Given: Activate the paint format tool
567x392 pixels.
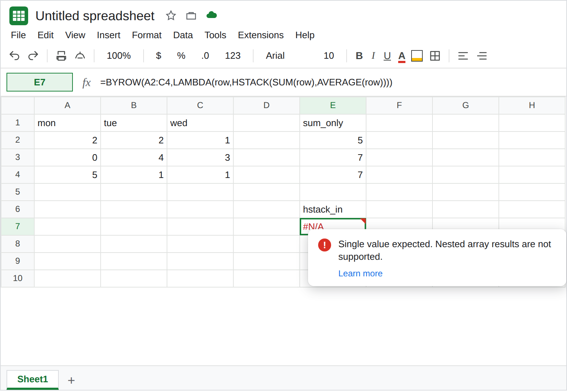Looking at the screenshot, I should [80, 56].
